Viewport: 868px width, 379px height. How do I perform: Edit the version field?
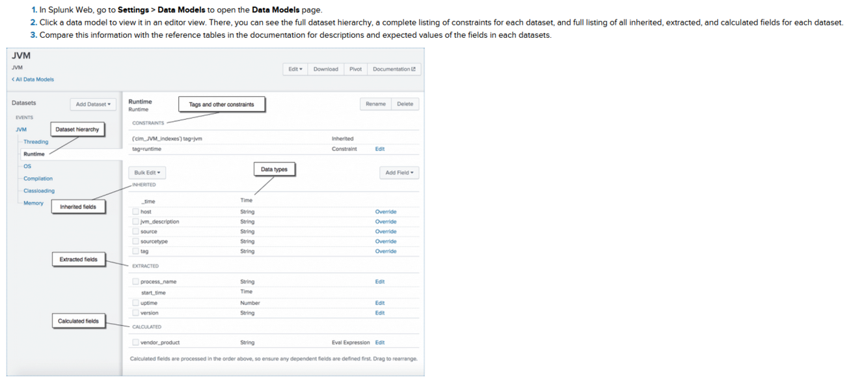coord(380,313)
